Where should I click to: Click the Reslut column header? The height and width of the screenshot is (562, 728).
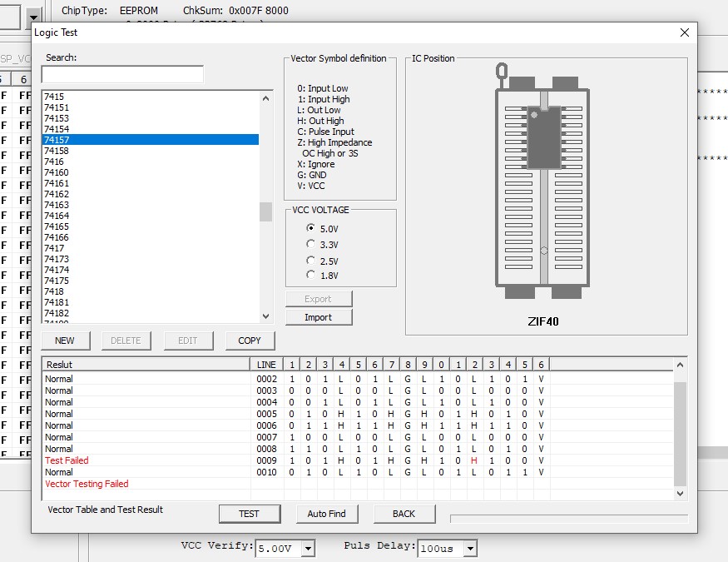146,365
